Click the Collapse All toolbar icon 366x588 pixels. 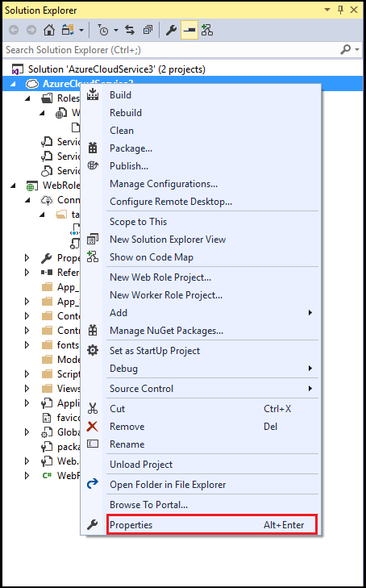148,30
